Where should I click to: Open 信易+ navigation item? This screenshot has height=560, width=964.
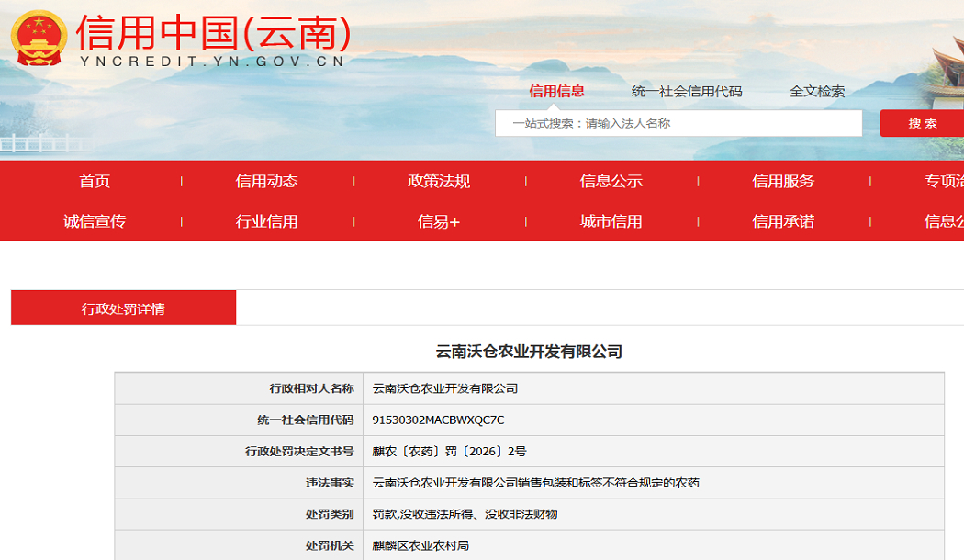[439, 221]
